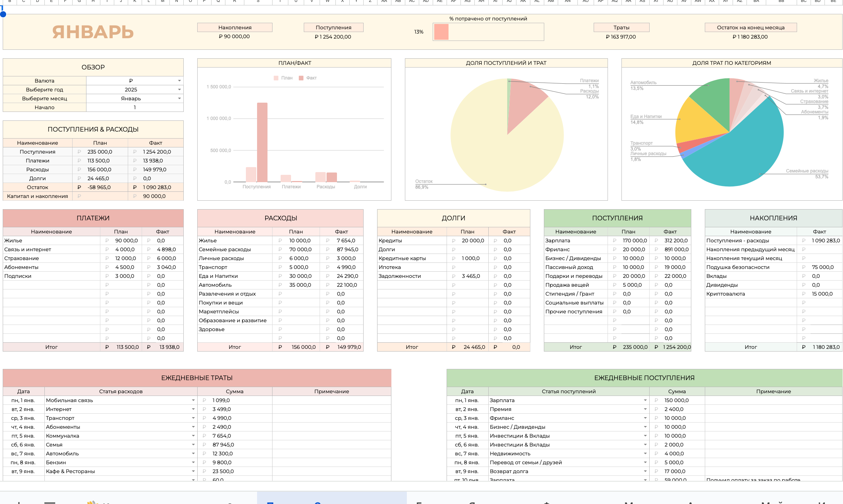
Task: Click the План legend swatch in chart
Action: tap(276, 78)
